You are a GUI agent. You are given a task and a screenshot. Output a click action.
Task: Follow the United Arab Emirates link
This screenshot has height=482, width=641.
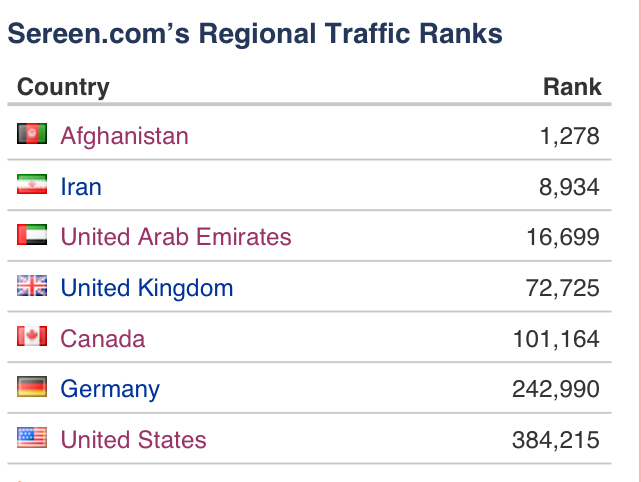176,237
